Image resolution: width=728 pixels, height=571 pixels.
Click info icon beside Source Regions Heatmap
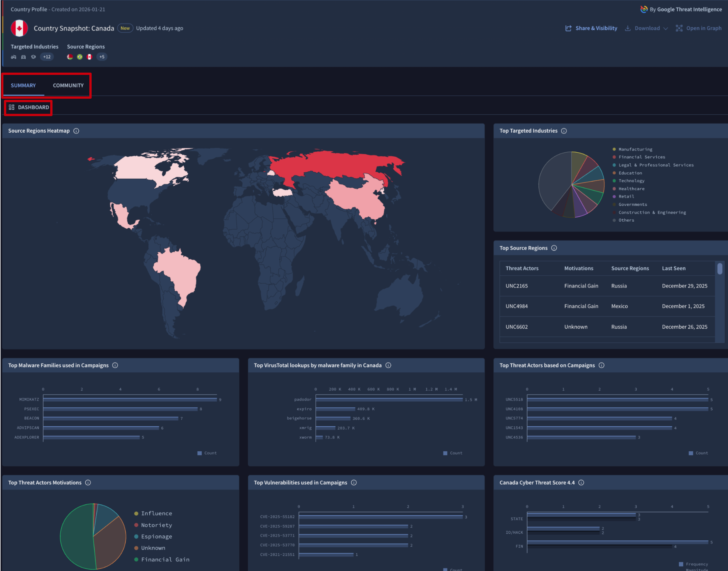click(x=76, y=131)
